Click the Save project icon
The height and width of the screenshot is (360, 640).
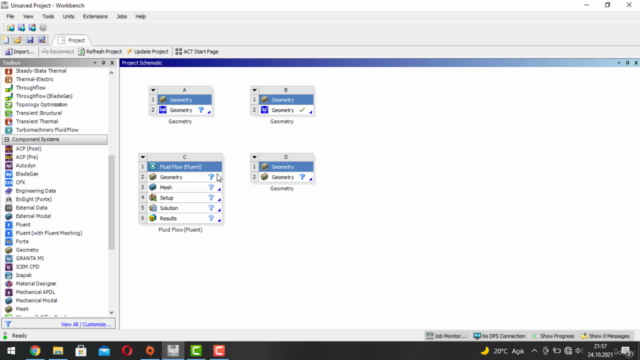click(x=30, y=40)
